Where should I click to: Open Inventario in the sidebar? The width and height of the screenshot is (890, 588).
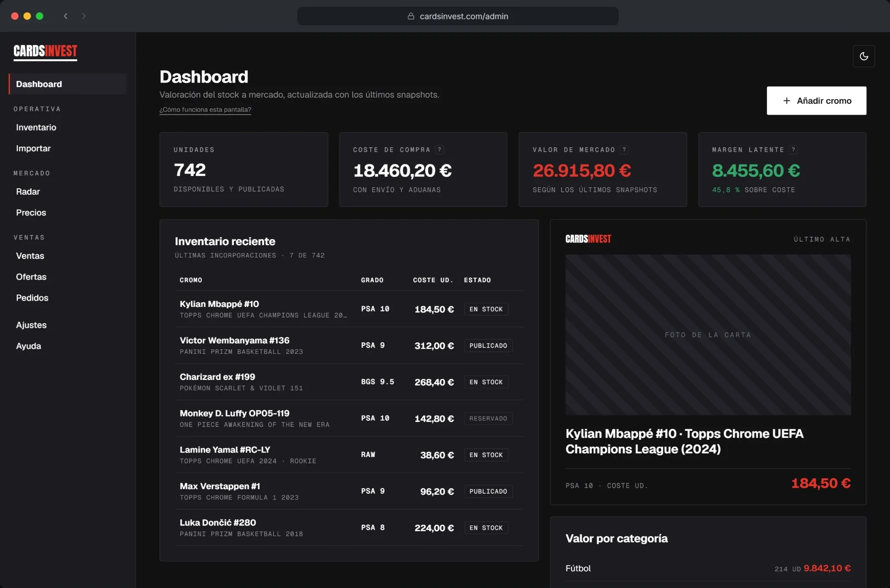[x=36, y=127]
